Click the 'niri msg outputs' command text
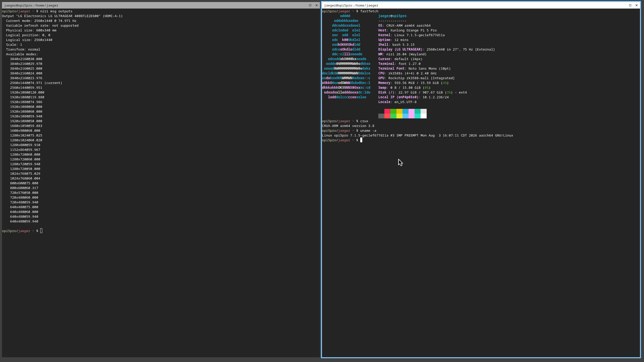644x362 pixels. (x=56, y=11)
